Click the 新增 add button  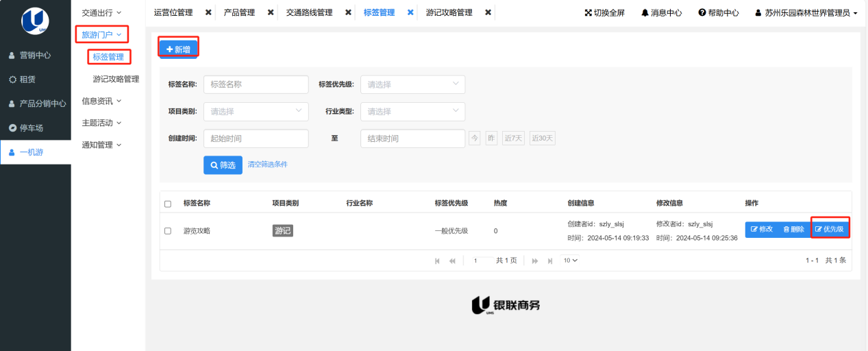(x=179, y=49)
